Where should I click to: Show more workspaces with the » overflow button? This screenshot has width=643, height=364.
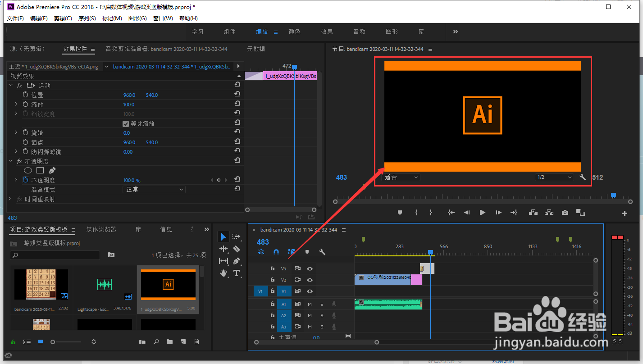coord(456,32)
